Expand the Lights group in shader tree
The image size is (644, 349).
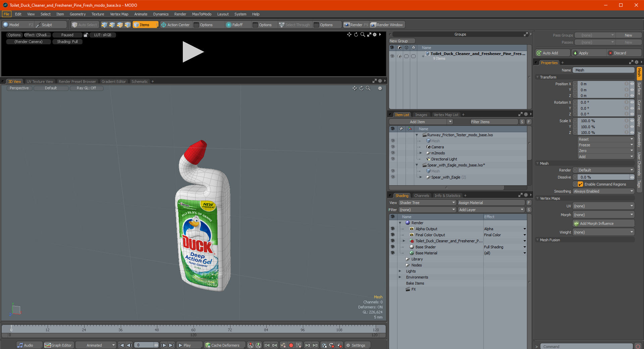400,271
